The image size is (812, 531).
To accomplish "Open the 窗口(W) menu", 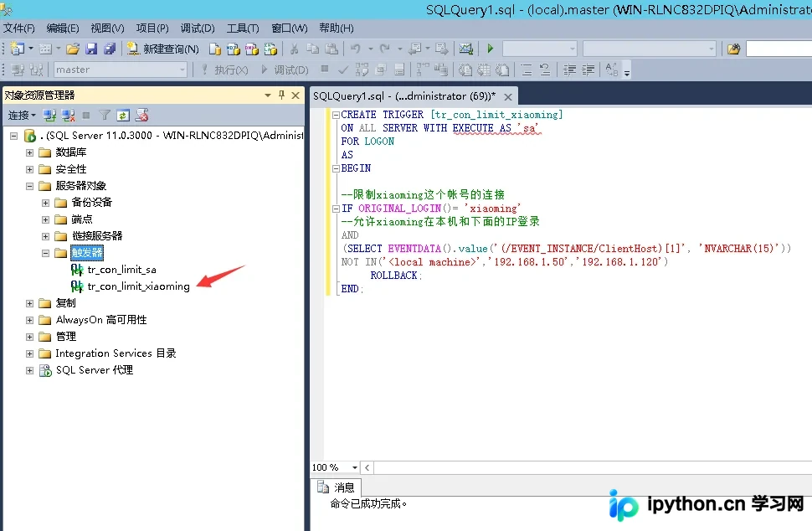I will (290, 28).
